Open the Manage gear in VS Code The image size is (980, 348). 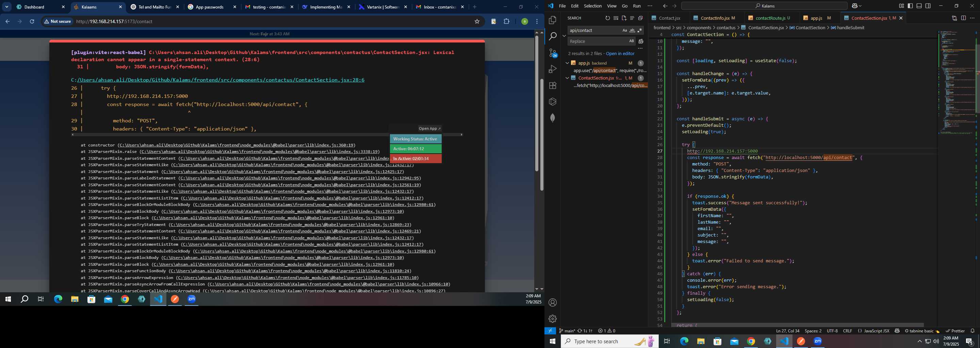tap(553, 319)
